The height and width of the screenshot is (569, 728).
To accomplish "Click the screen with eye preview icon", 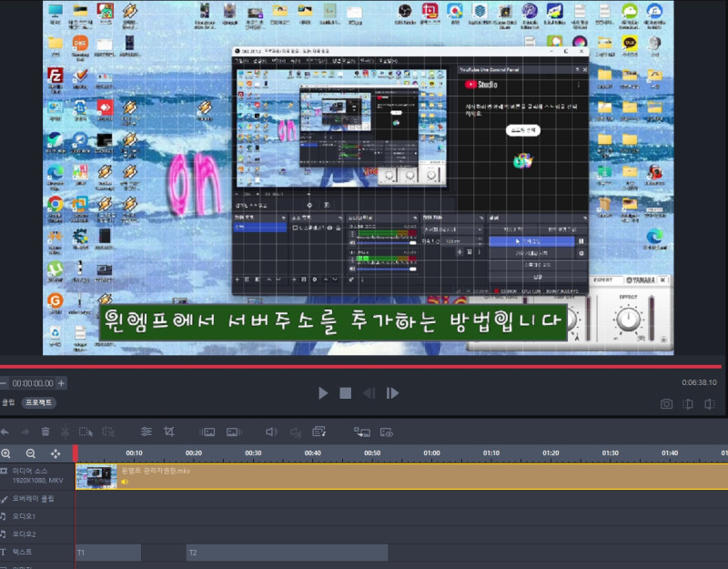I will pyautogui.click(x=387, y=432).
